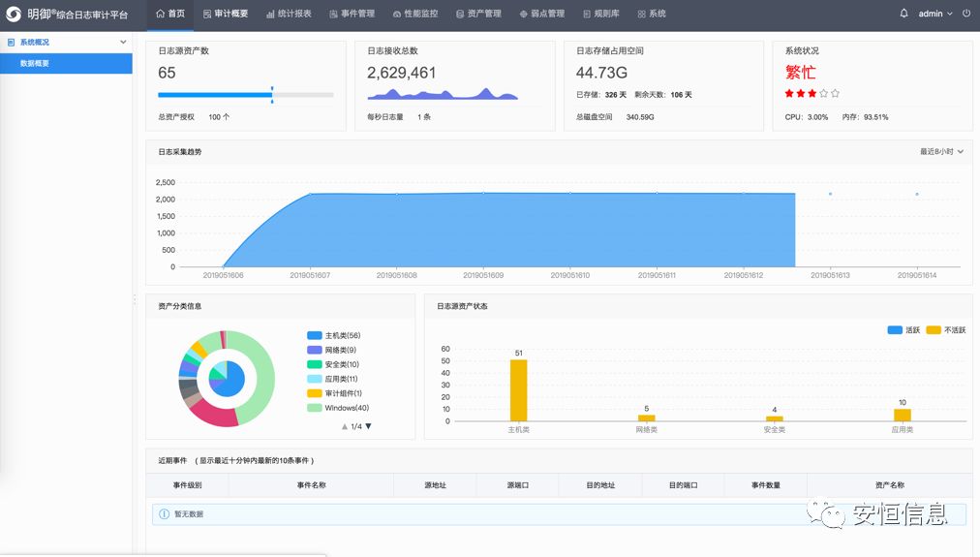The height and width of the screenshot is (557, 980).
Task: Click the first red star in 系统状况
Action: point(789,94)
